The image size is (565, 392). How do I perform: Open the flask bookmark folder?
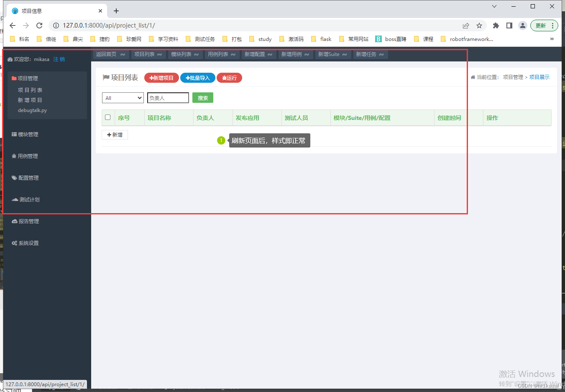tap(321, 39)
